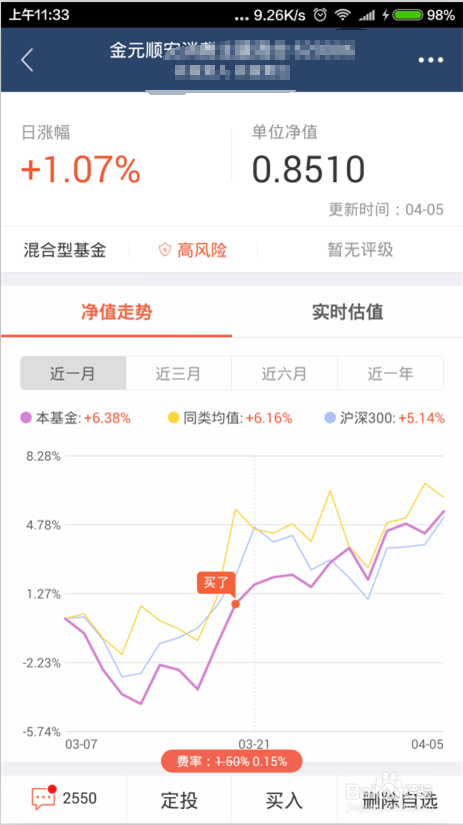Switch to the 净值走势 tab

(116, 312)
